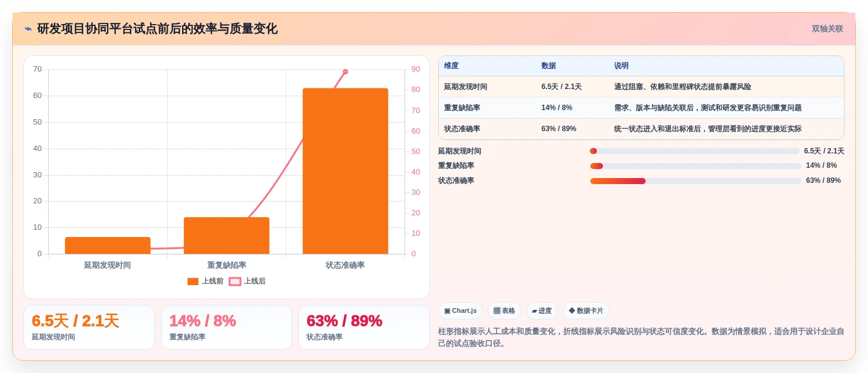
Task: Click the 延期发现时间 table row label
Action: 466,87
